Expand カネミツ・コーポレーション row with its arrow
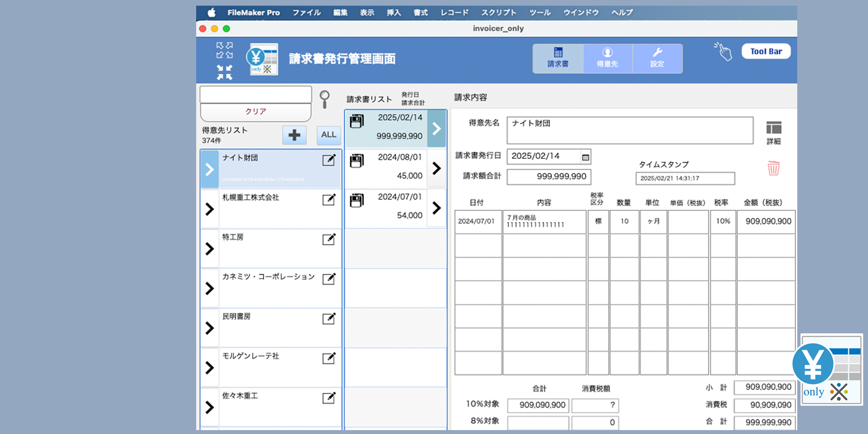This screenshot has width=868, height=434. (x=210, y=288)
